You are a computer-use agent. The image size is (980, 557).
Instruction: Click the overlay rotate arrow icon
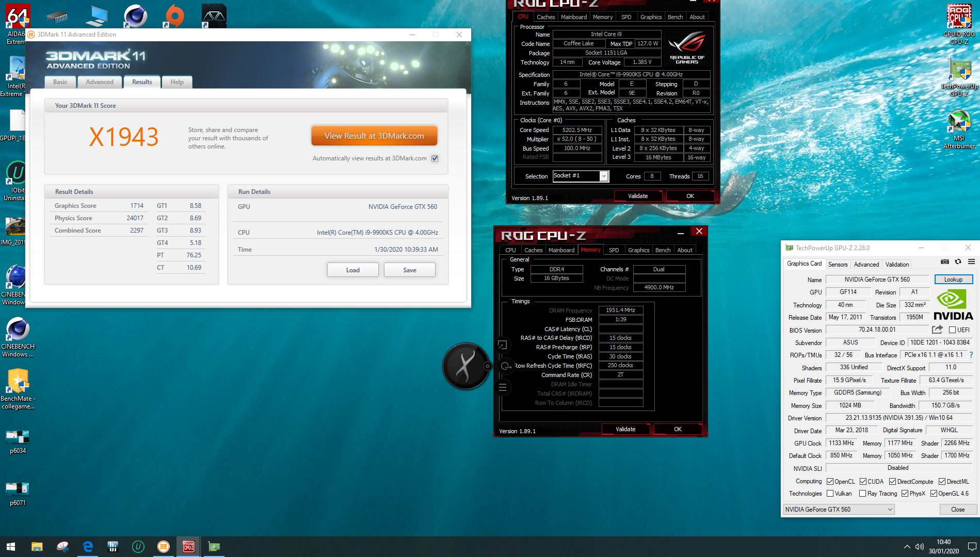(x=506, y=366)
